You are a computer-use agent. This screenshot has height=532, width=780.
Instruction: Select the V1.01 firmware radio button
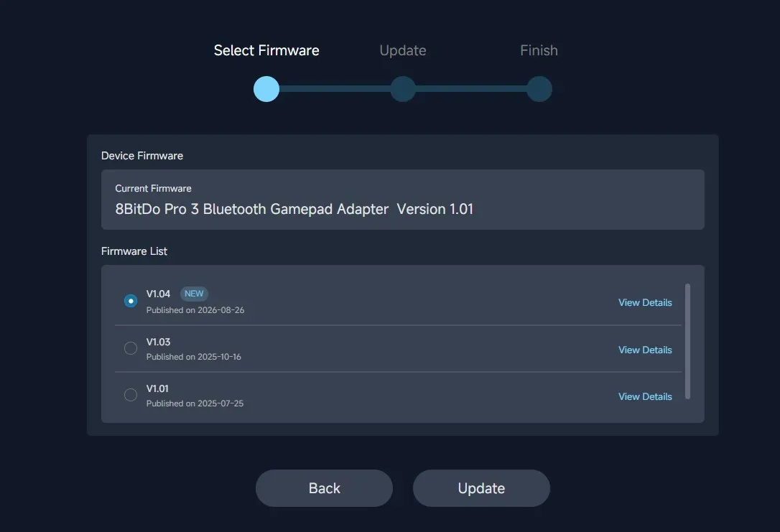pyautogui.click(x=130, y=395)
